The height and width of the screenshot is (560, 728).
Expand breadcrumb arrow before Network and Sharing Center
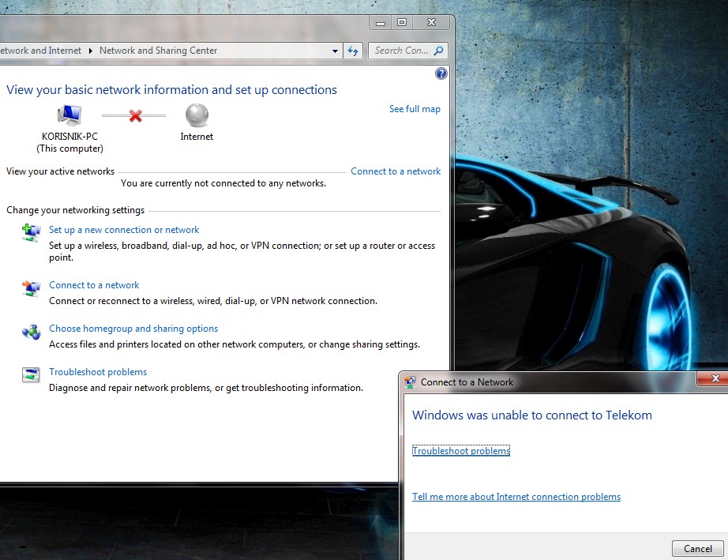pos(91,51)
